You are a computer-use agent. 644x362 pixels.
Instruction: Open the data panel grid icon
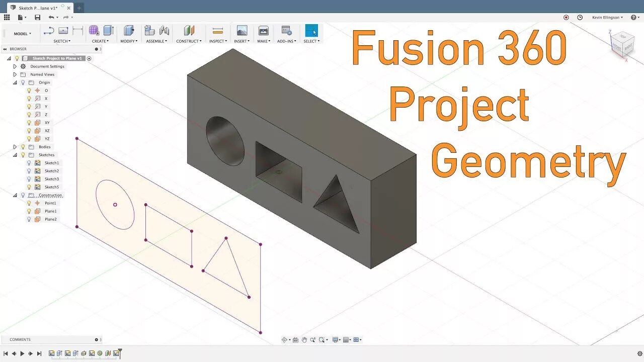tap(7, 17)
